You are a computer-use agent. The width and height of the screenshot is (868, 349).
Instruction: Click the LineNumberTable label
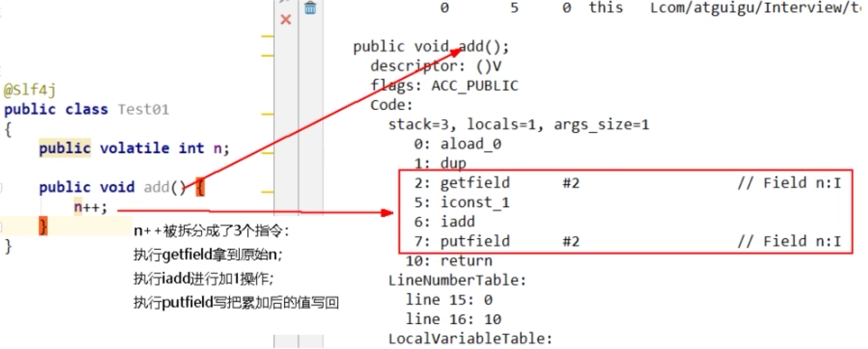pos(457,280)
